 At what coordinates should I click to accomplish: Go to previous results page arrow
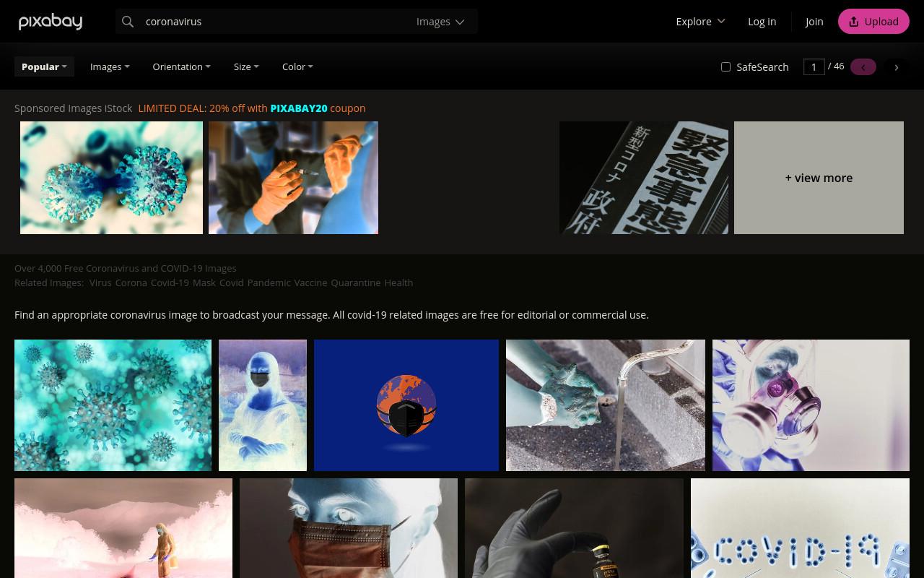863,67
